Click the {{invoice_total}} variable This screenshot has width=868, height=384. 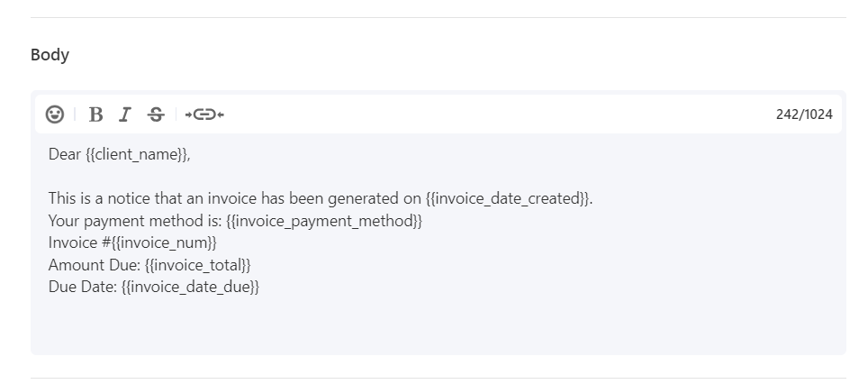(197, 265)
